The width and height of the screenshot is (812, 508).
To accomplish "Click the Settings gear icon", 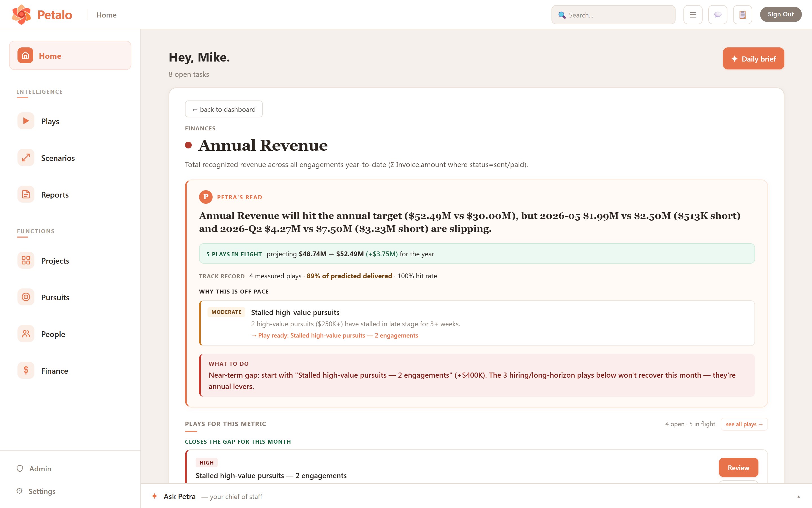I will (19, 491).
